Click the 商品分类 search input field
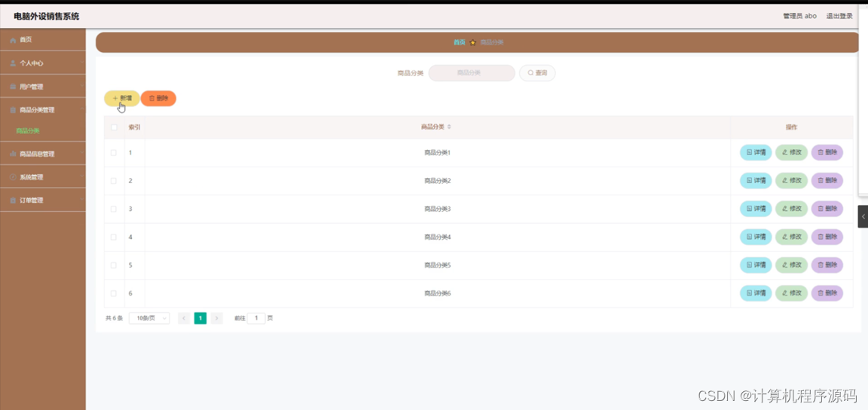 [472, 72]
